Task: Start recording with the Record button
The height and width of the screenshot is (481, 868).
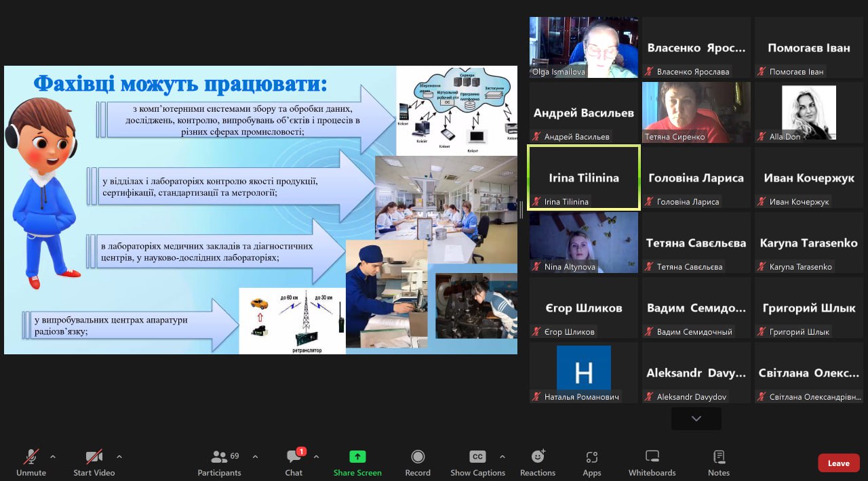Action: pos(418,463)
